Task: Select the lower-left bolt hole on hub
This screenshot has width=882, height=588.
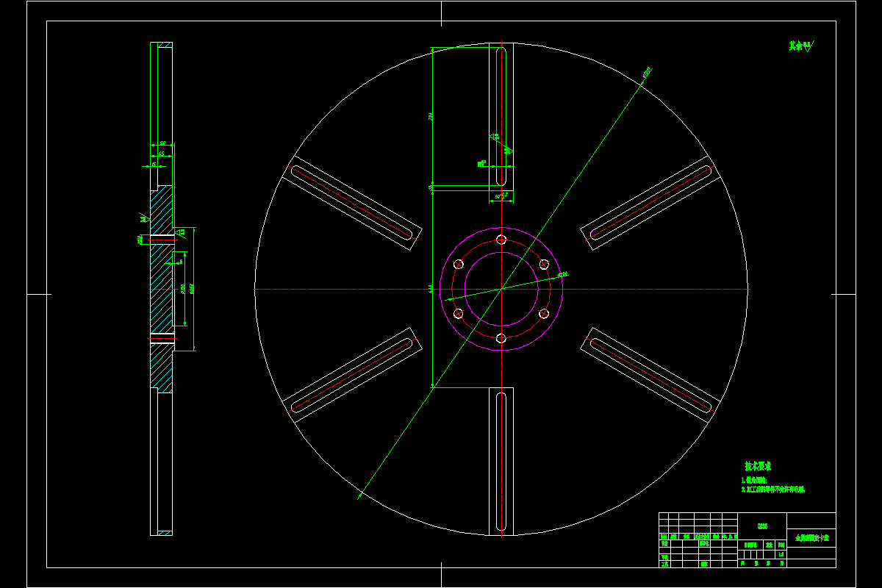Action: (x=459, y=314)
